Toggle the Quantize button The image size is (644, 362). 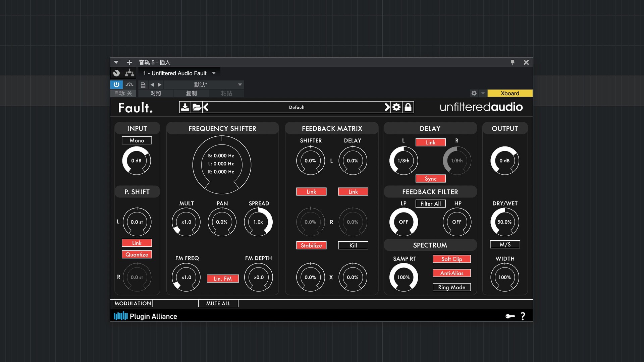137,254
